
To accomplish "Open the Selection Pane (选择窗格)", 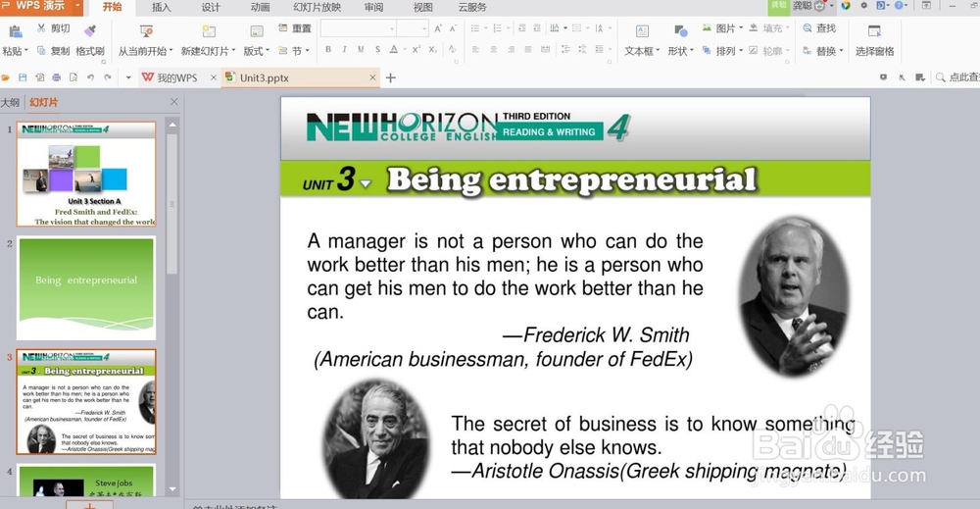I will 874,40.
